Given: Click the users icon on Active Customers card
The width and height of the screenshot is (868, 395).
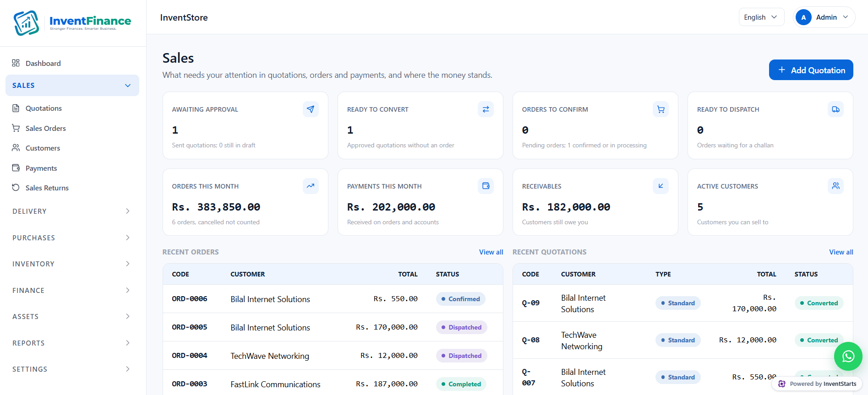Looking at the screenshot, I should [835, 186].
